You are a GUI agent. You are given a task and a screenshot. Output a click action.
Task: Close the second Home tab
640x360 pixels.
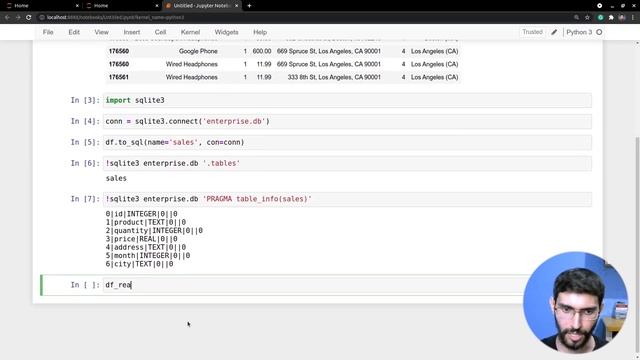coord(157,6)
